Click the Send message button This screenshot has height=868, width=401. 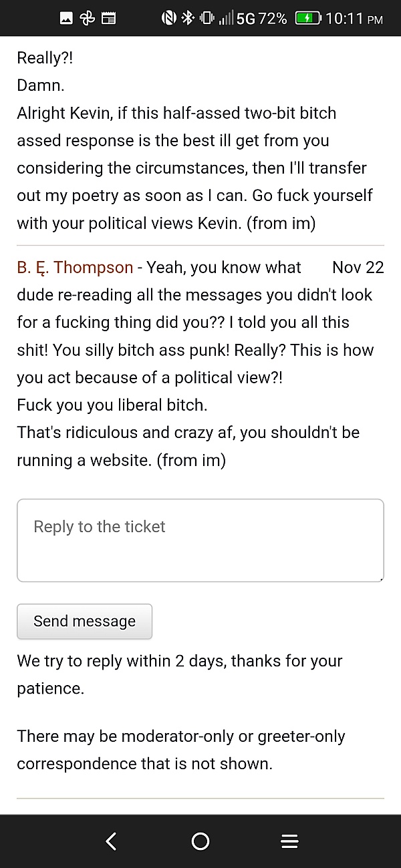(85, 621)
